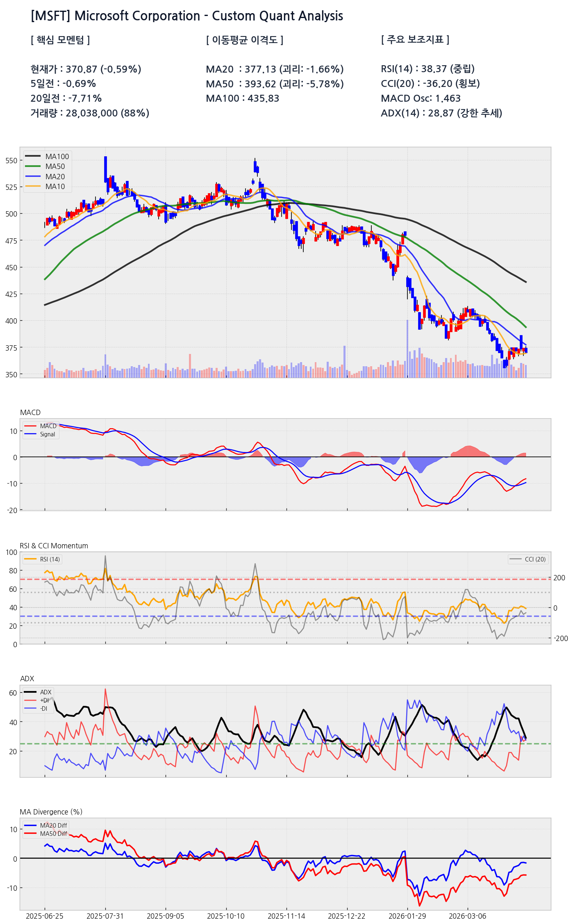The image size is (573, 924).
Task: Click the -200 label on CCI right axis
Action: point(561,639)
